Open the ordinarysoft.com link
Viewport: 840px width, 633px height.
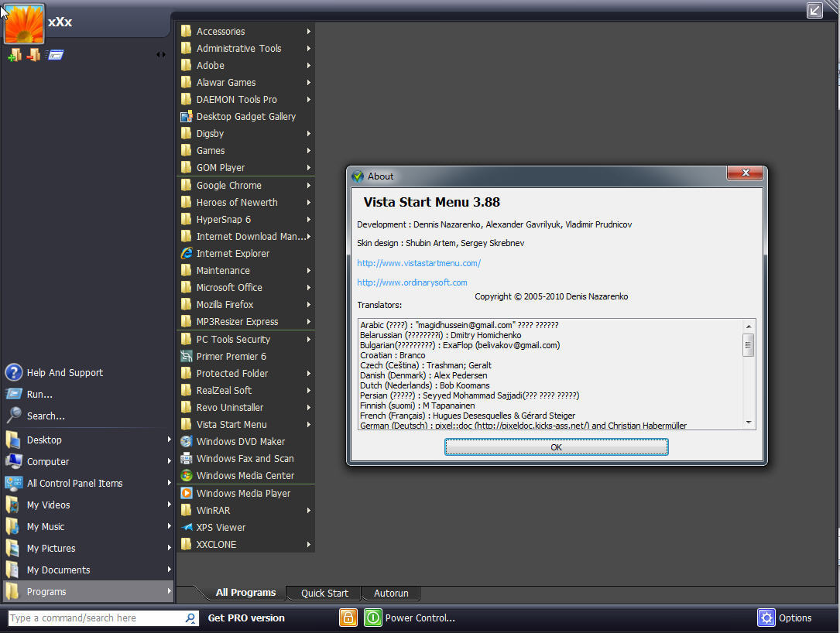(412, 282)
